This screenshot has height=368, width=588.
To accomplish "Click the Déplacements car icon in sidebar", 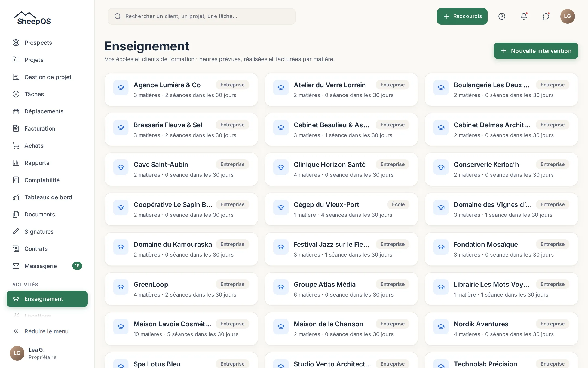I will coord(16,111).
